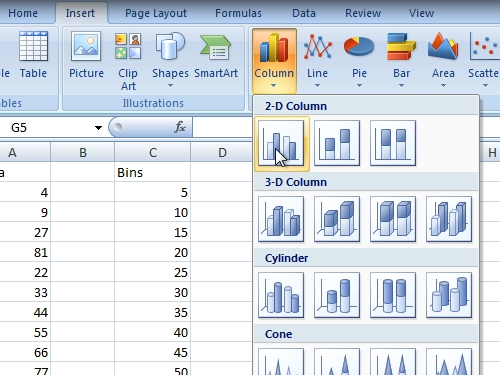This screenshot has width=500, height=375.
Task: Open the Pie chart dropdown
Action: [x=359, y=60]
